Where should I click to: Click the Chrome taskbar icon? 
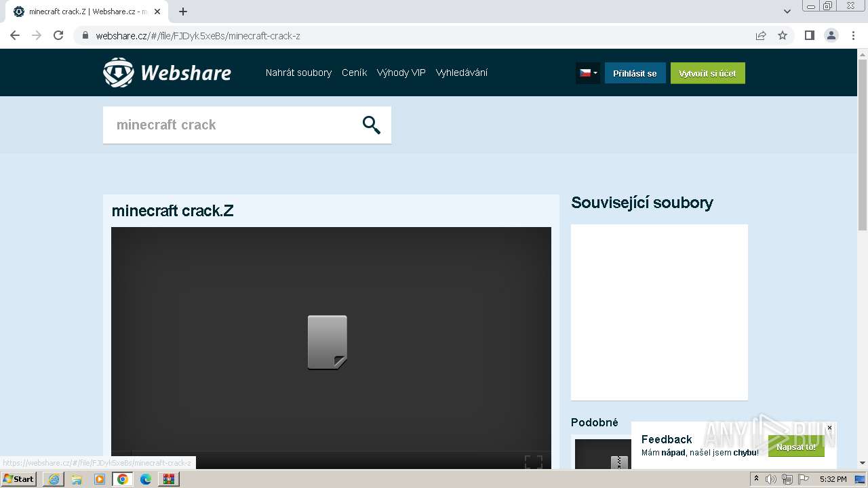[123, 479]
